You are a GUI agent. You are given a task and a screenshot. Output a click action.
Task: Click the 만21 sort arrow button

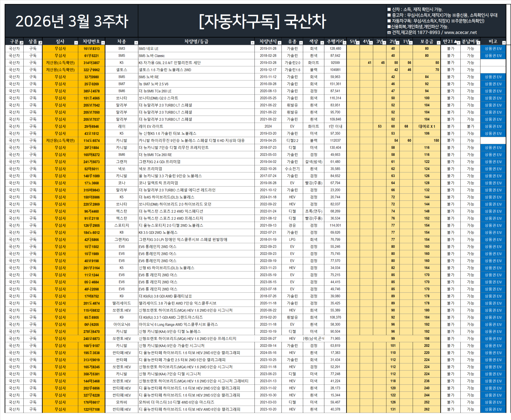(x=458, y=43)
